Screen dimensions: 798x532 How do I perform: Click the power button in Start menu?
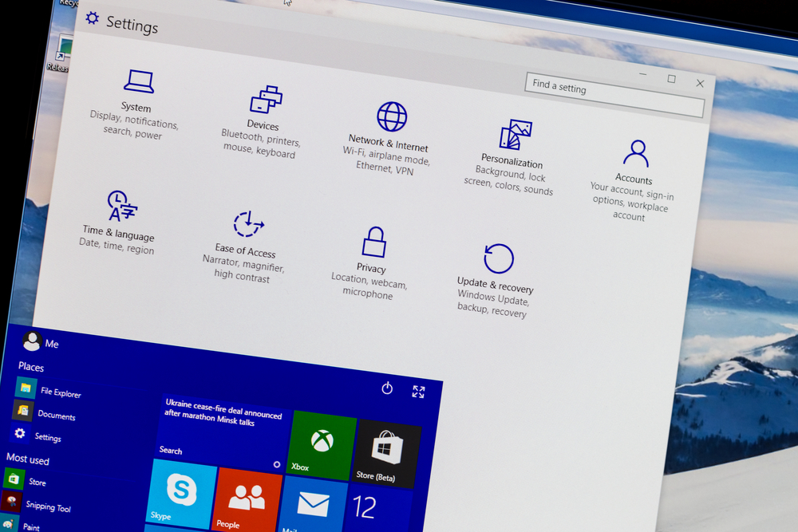[387, 388]
